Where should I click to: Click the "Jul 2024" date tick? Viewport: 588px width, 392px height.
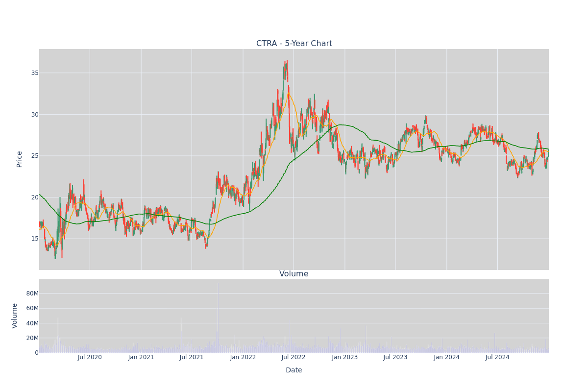[x=497, y=357]
